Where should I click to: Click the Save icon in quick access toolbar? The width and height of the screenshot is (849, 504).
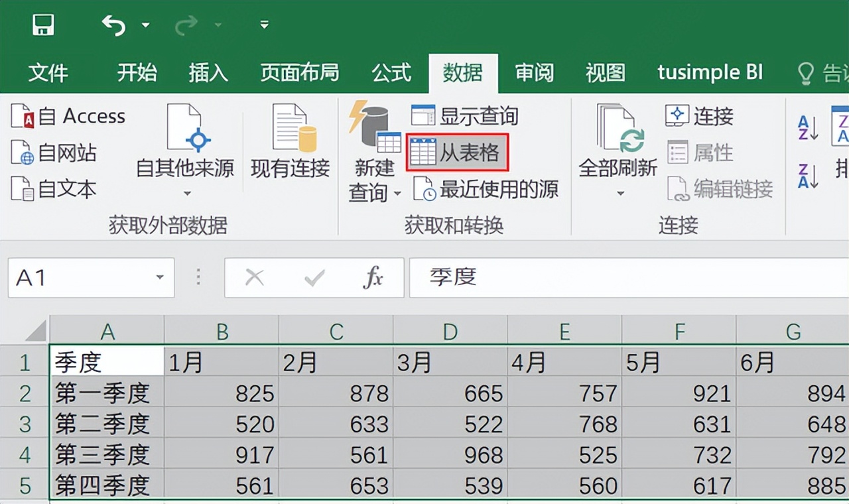pos(44,25)
